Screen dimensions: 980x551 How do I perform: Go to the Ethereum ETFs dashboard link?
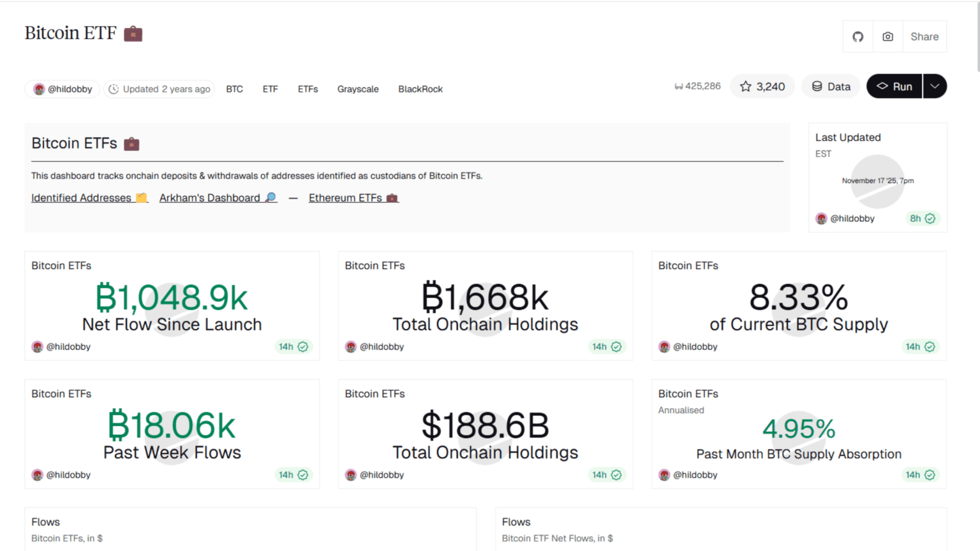tap(353, 198)
